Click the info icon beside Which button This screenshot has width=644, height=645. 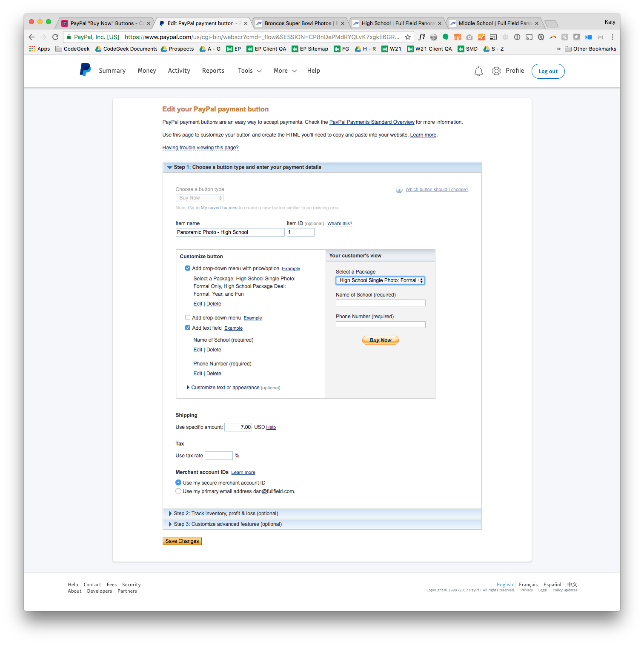tap(399, 190)
